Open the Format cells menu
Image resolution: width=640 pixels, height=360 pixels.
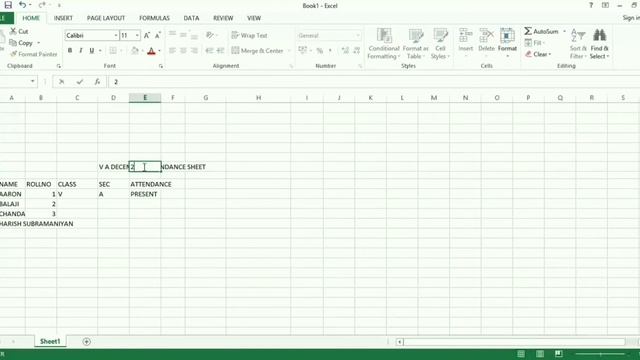coord(507,41)
